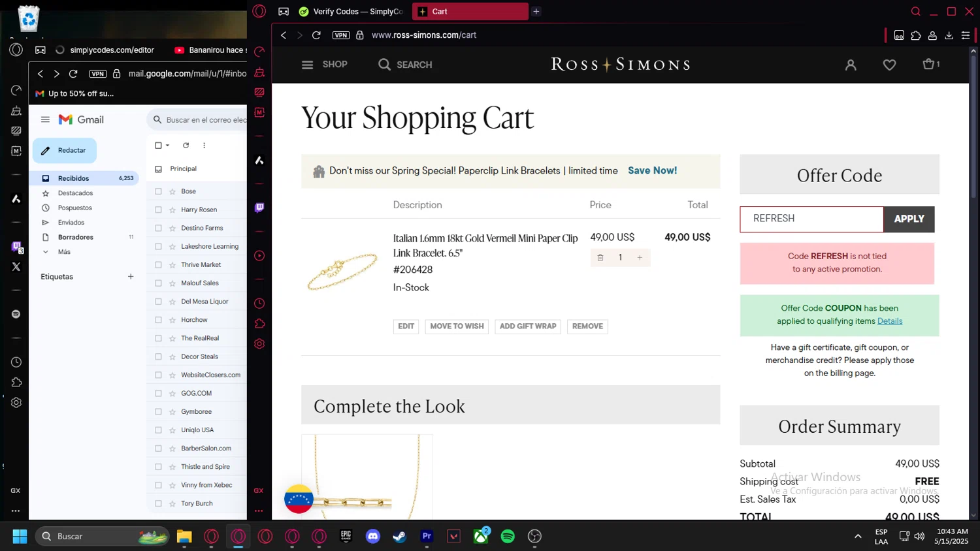
Task: Open the shopping bag cart icon
Action: coord(931,64)
